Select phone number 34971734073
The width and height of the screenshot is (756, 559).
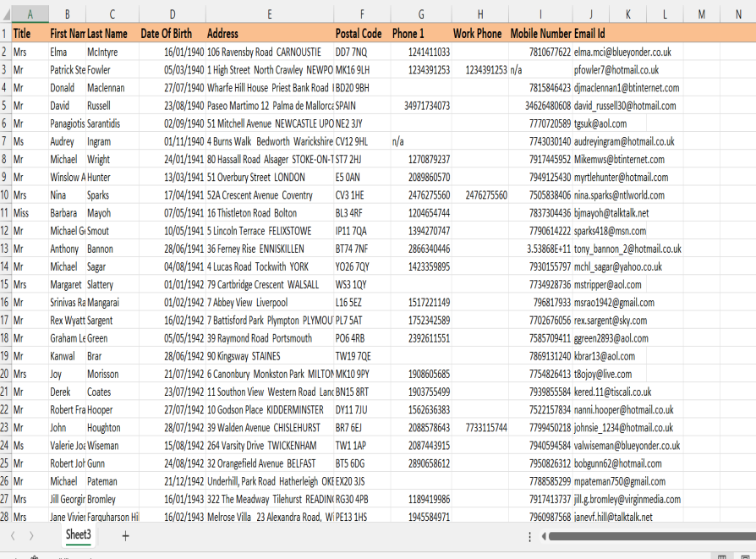(x=421, y=106)
